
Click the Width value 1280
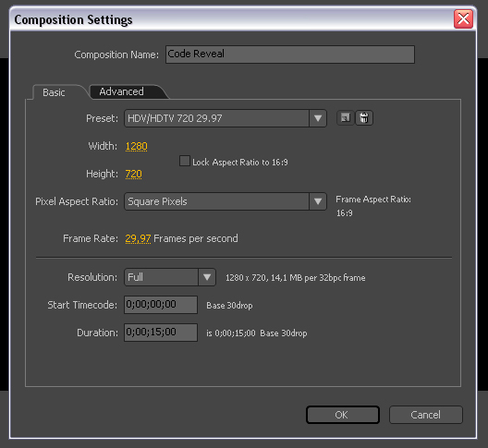pyautogui.click(x=136, y=146)
